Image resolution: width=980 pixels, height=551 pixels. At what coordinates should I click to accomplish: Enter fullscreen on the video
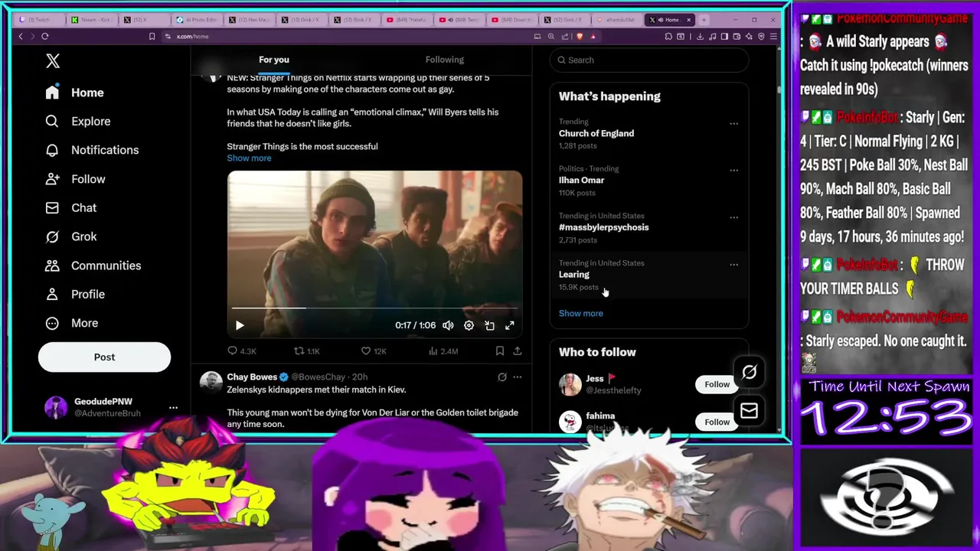click(510, 325)
